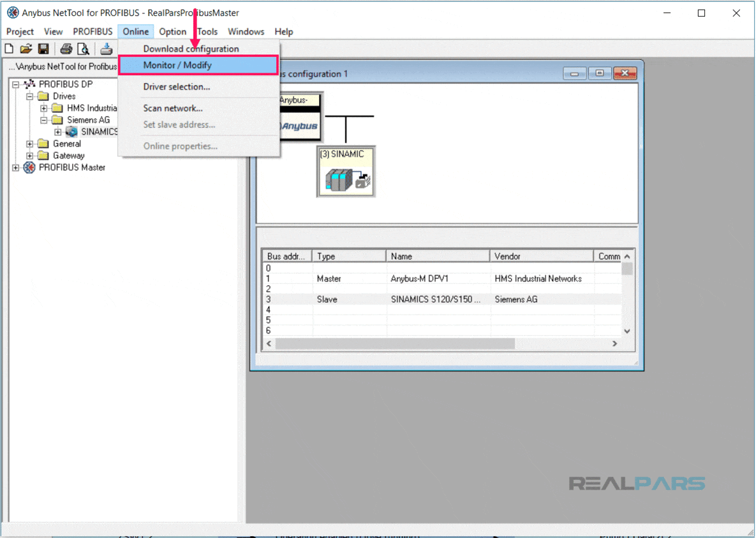
Task: Choose Download configuration from Online menu
Action: 198,49
